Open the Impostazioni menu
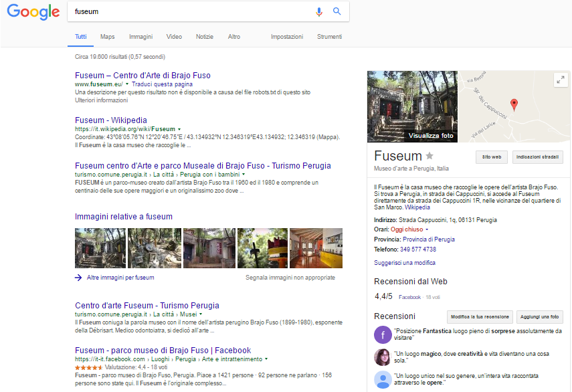Screen dimensions: 572x392 click(287, 37)
